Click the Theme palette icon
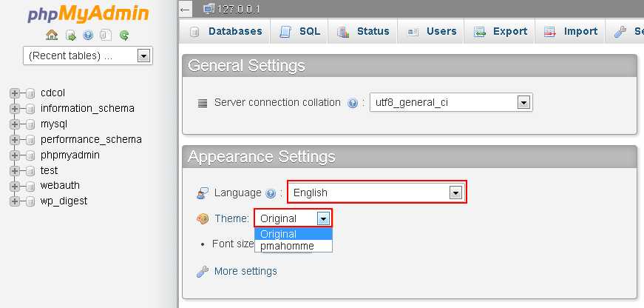The image size is (644, 308). [x=203, y=218]
